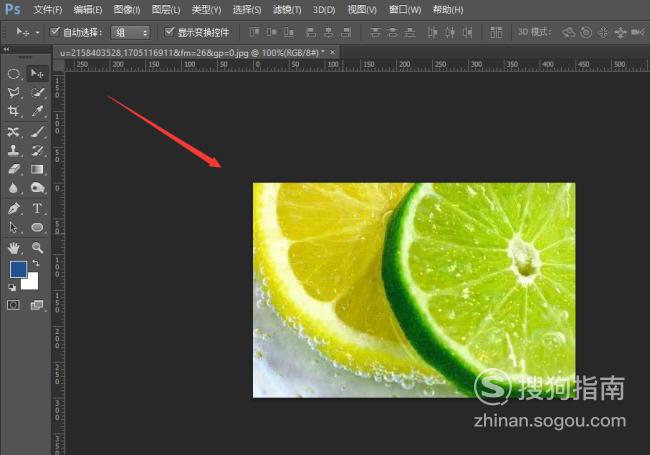Open the 图层(L) menu
The height and width of the screenshot is (455, 650).
(x=166, y=10)
